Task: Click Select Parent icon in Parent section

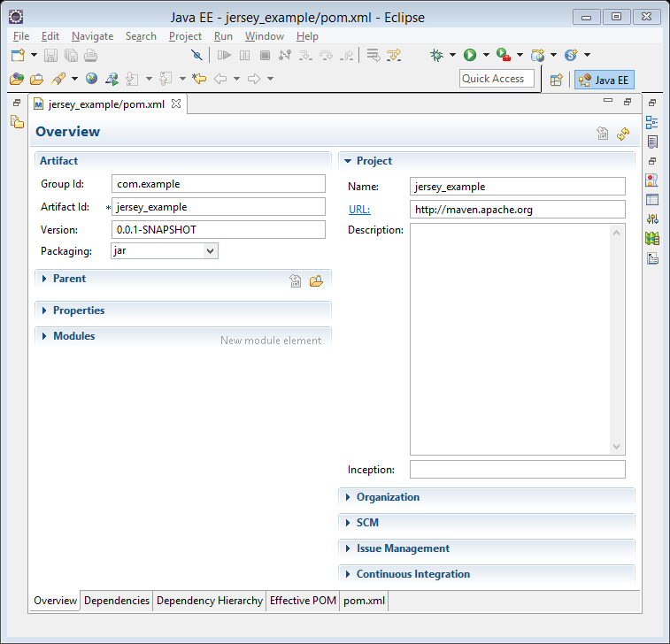Action: pos(296,280)
